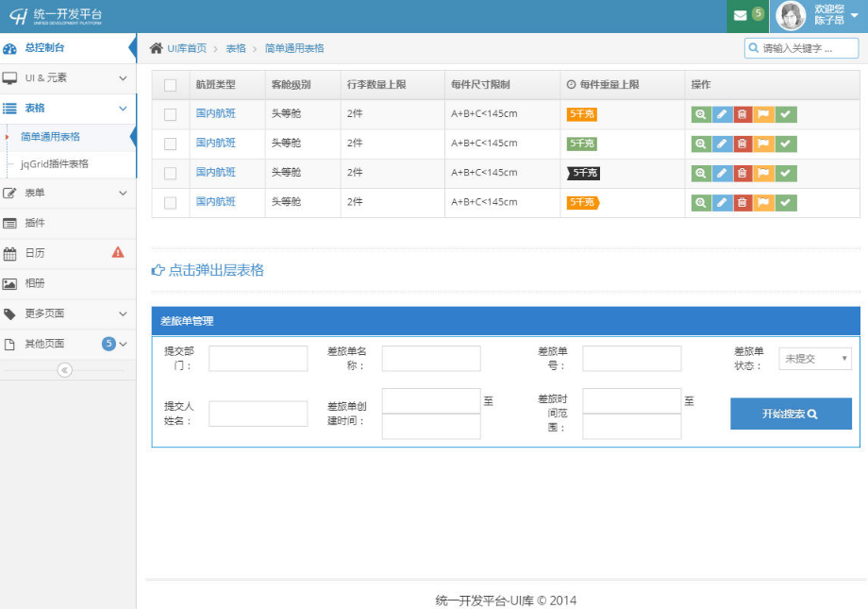Click the orange flag icon in the last row

click(766, 202)
